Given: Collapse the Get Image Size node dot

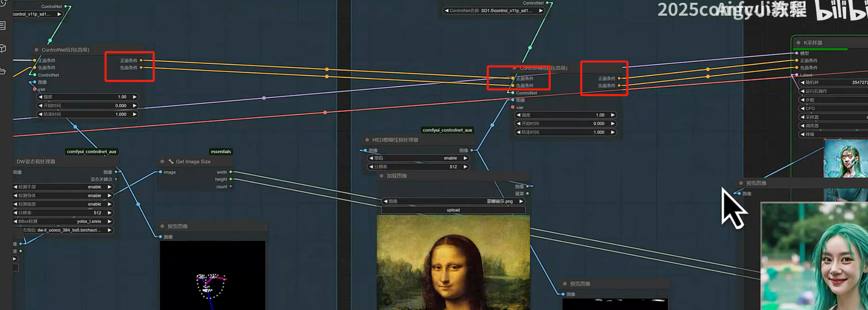Looking at the screenshot, I should click(x=163, y=161).
